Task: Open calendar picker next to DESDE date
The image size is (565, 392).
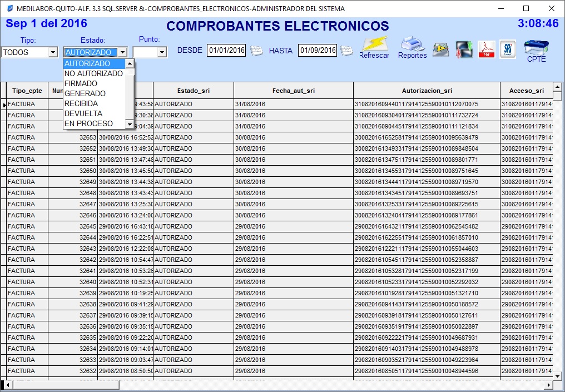Action: tap(256, 51)
